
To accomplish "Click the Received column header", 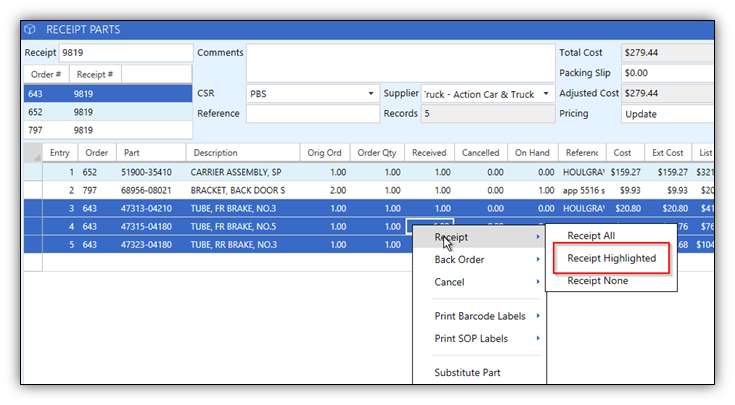I will coord(429,153).
